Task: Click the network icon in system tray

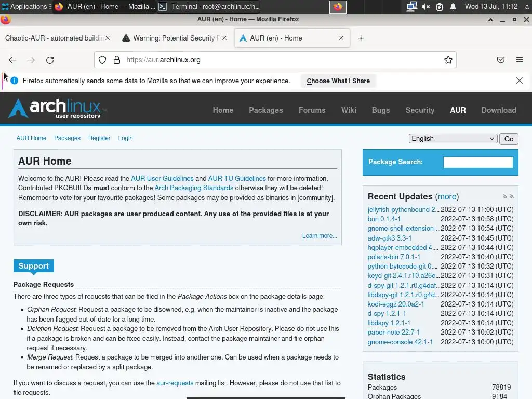Action: click(x=411, y=6)
